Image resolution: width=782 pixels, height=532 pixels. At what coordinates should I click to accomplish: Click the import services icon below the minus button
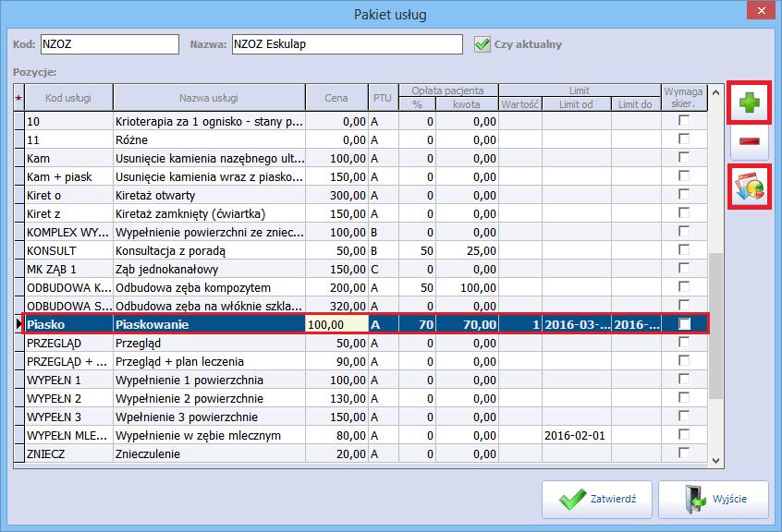(x=749, y=187)
